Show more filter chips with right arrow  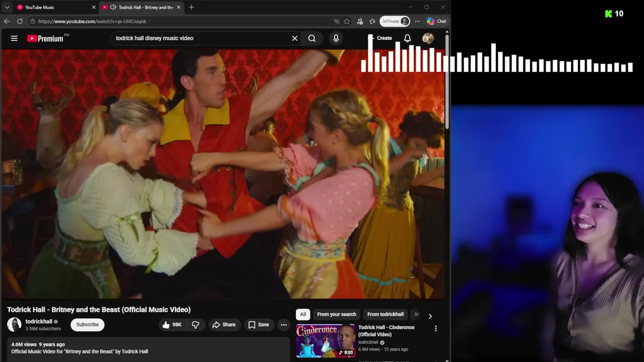pyautogui.click(x=430, y=316)
